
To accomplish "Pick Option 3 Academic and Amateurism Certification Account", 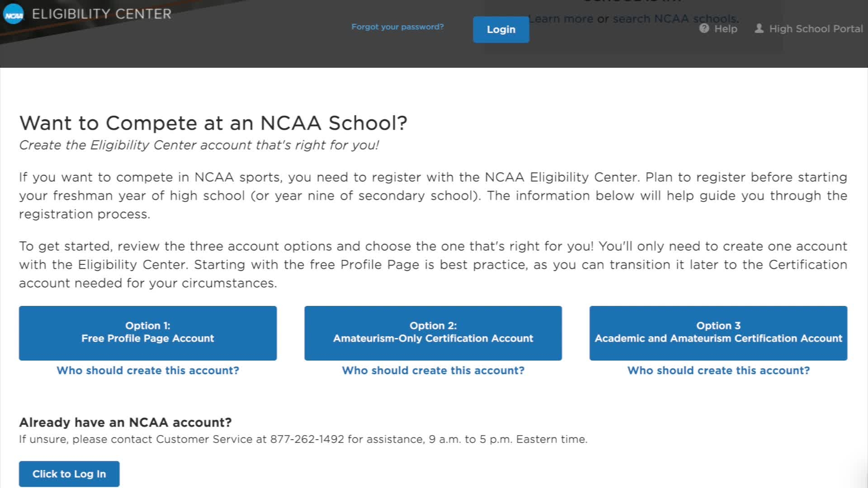I will pyautogui.click(x=718, y=333).
